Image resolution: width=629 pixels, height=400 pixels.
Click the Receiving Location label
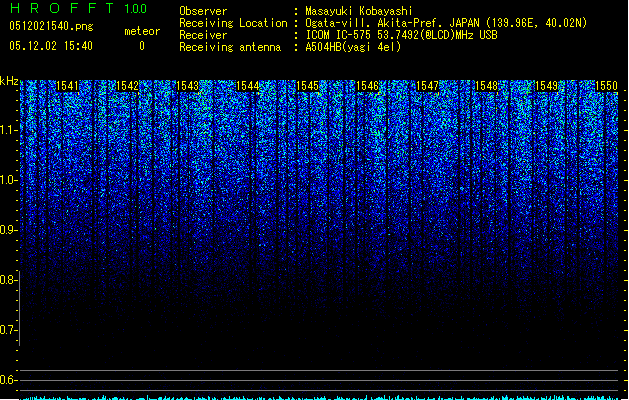point(233,23)
